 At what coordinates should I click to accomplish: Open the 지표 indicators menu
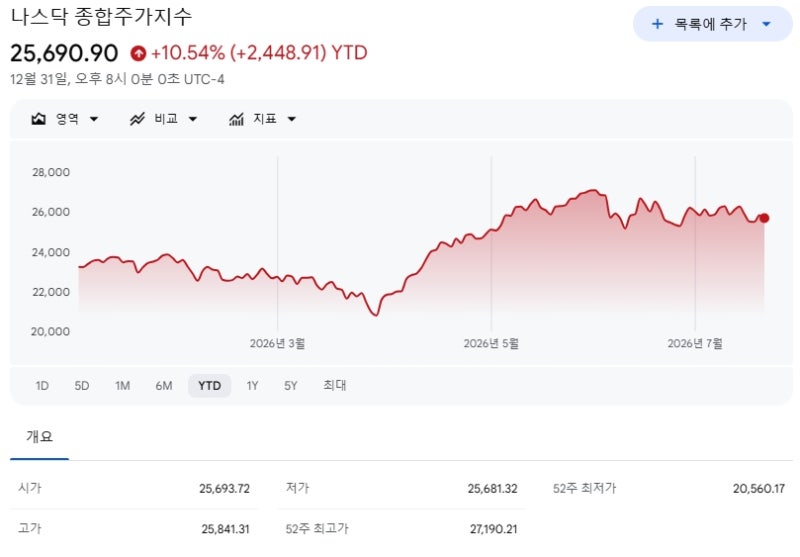pos(262,119)
